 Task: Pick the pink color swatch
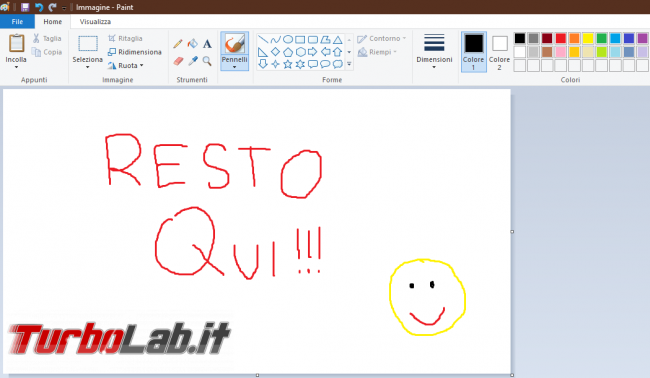pyautogui.click(x=560, y=52)
